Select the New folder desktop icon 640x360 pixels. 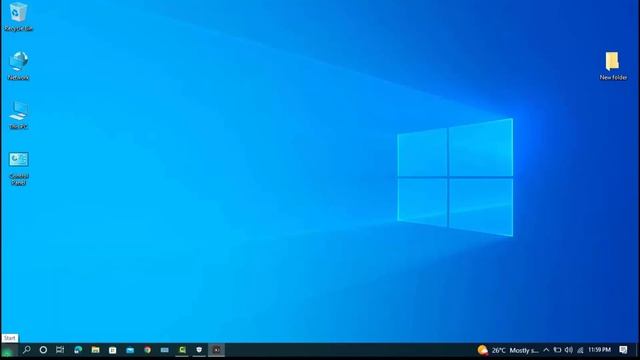[613, 65]
